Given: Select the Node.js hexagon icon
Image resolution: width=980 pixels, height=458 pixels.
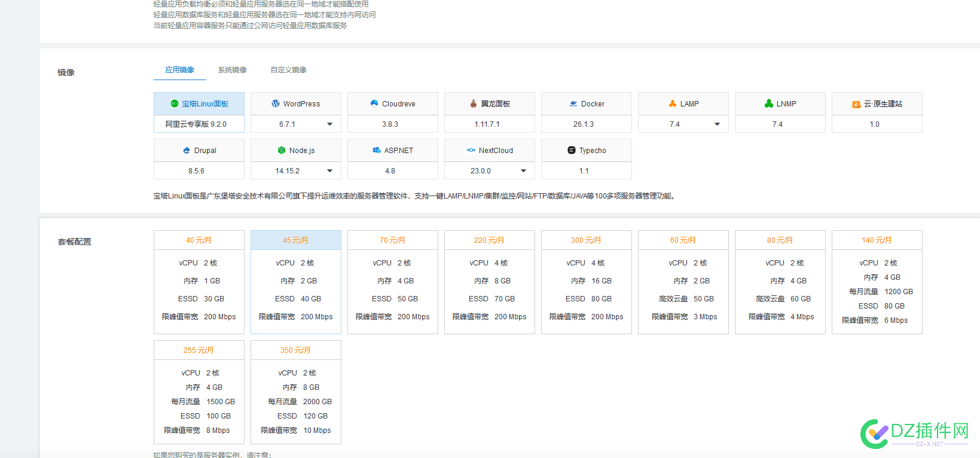Looking at the screenshot, I should (x=282, y=151).
